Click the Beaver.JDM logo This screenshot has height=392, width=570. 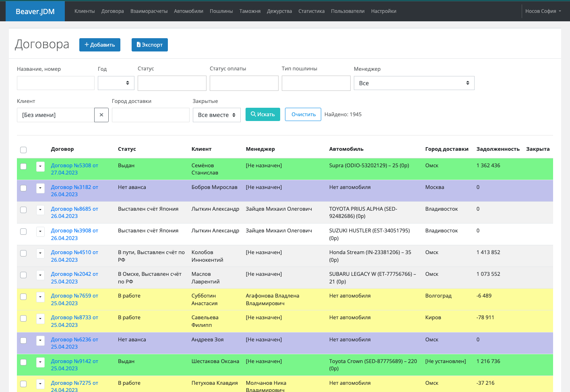tap(35, 11)
